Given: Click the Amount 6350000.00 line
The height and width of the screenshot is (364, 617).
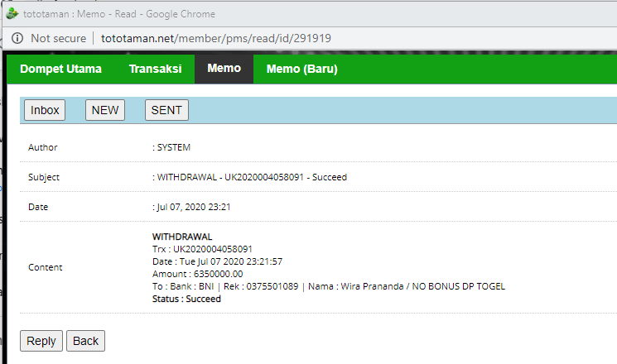Looking at the screenshot, I should tap(197, 274).
